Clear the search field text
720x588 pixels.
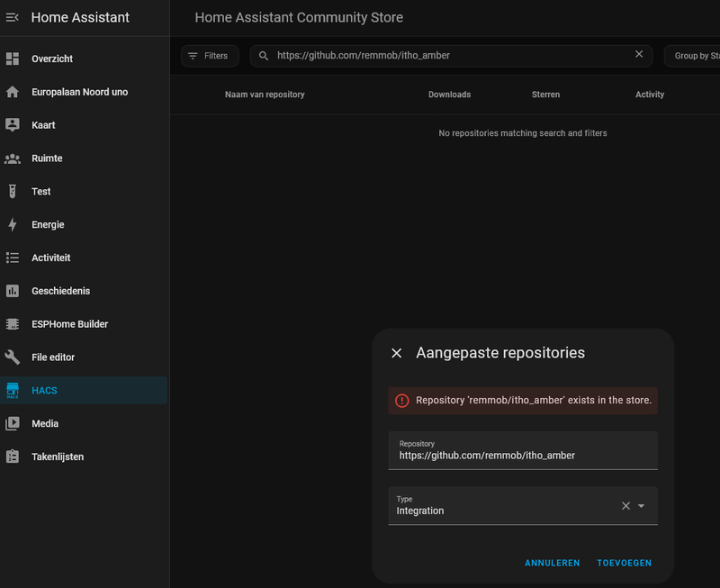coord(639,55)
